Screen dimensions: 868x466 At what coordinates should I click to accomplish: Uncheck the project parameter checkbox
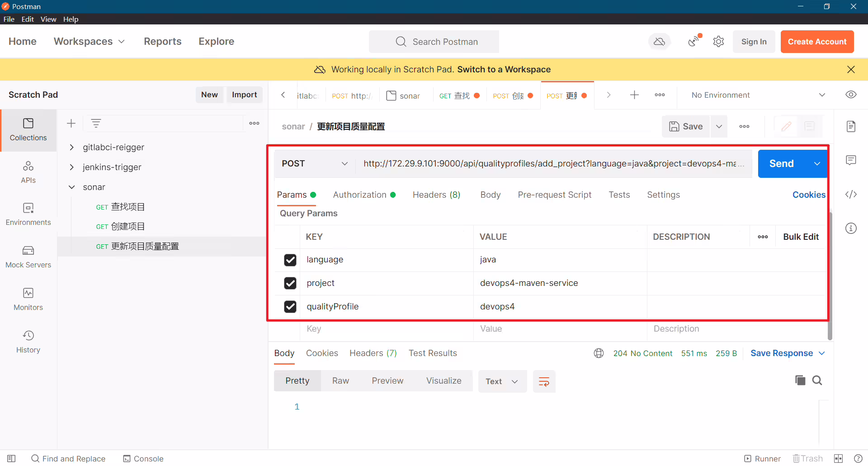[290, 283]
